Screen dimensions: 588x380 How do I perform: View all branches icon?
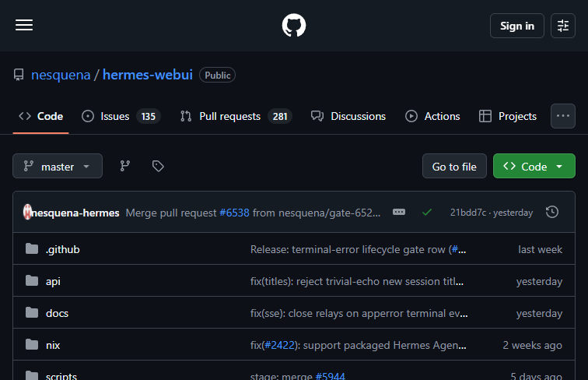[125, 166]
